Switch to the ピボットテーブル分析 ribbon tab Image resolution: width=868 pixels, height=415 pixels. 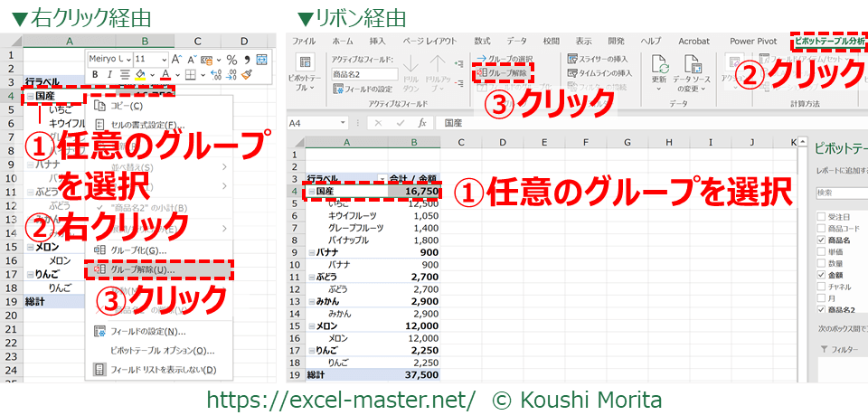pyautogui.click(x=827, y=42)
